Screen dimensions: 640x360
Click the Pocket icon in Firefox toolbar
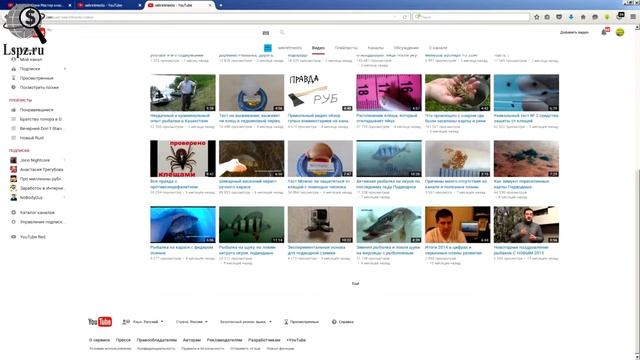point(559,17)
